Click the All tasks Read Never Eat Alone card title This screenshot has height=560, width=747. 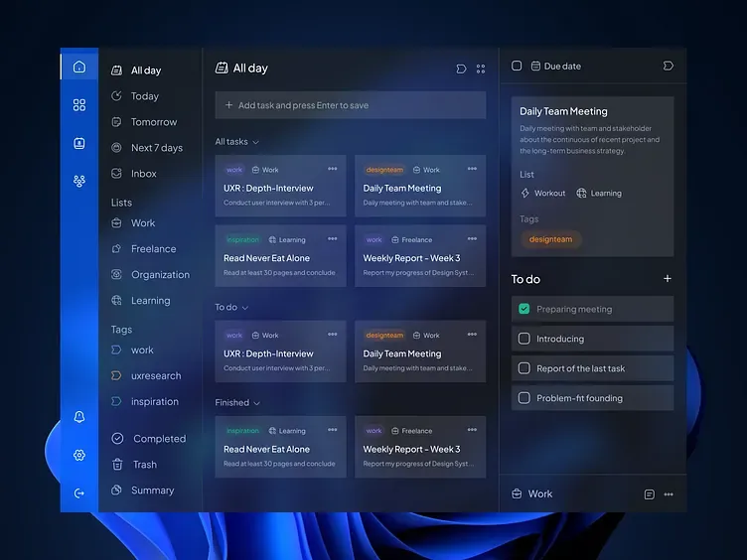click(266, 258)
